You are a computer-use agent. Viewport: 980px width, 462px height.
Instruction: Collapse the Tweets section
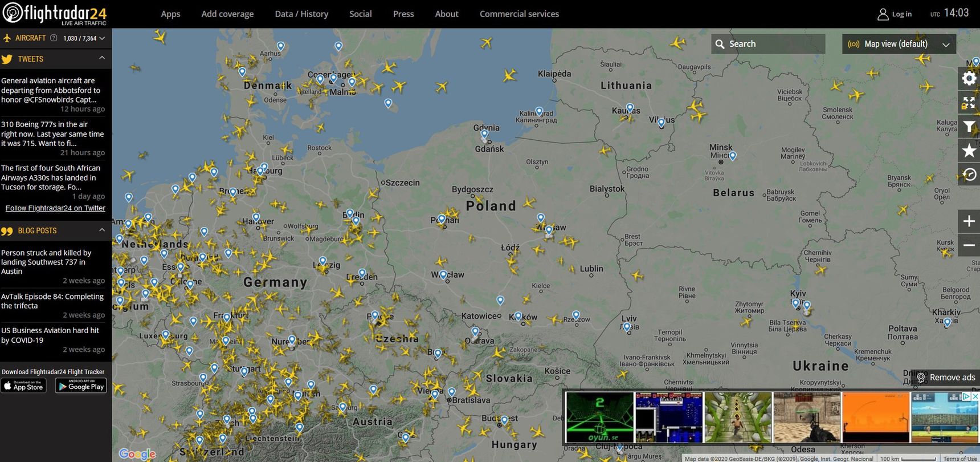[x=102, y=58]
